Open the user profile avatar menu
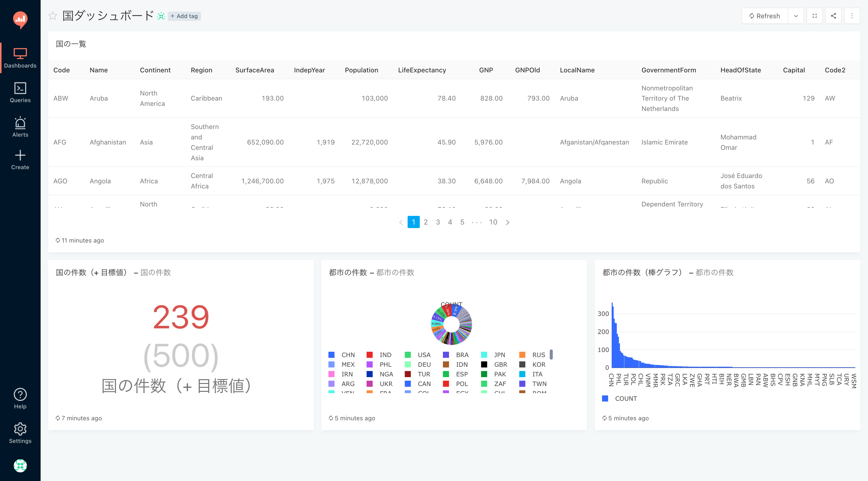The width and height of the screenshot is (868, 481). coord(20,466)
